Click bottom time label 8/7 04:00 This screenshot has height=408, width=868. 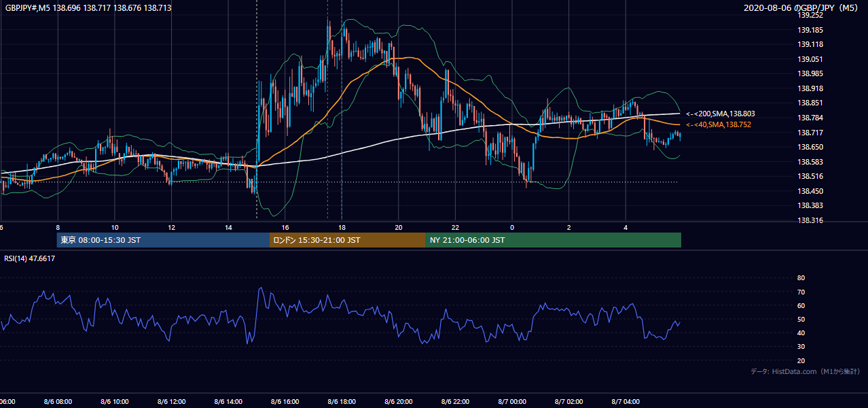(626, 402)
